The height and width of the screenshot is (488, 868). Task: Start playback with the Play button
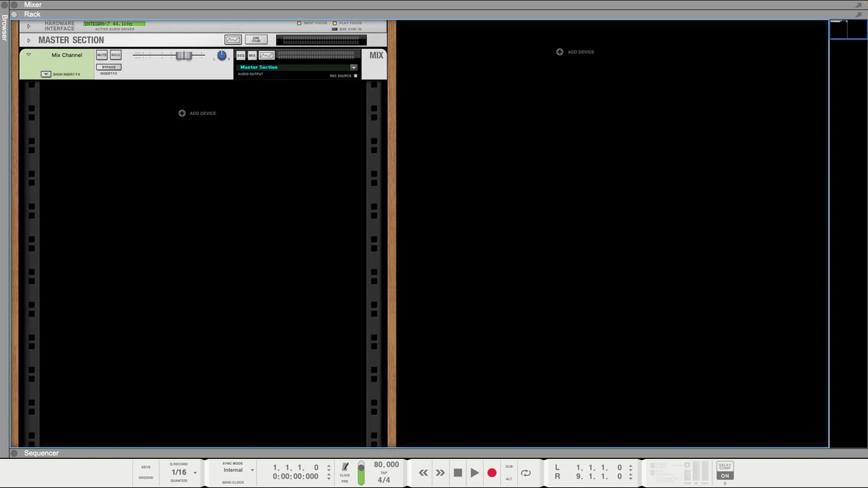coord(475,473)
